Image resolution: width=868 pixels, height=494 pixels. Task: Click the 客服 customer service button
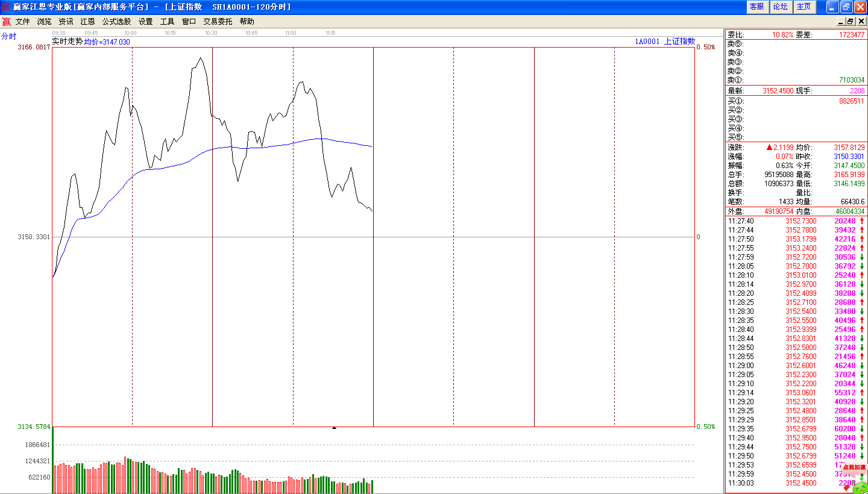(x=756, y=7)
